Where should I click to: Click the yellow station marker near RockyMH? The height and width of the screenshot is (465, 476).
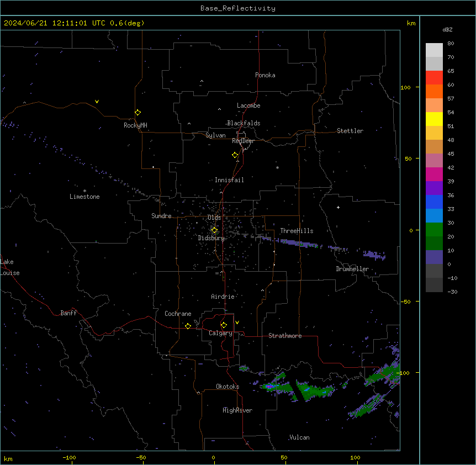pyautogui.click(x=138, y=113)
